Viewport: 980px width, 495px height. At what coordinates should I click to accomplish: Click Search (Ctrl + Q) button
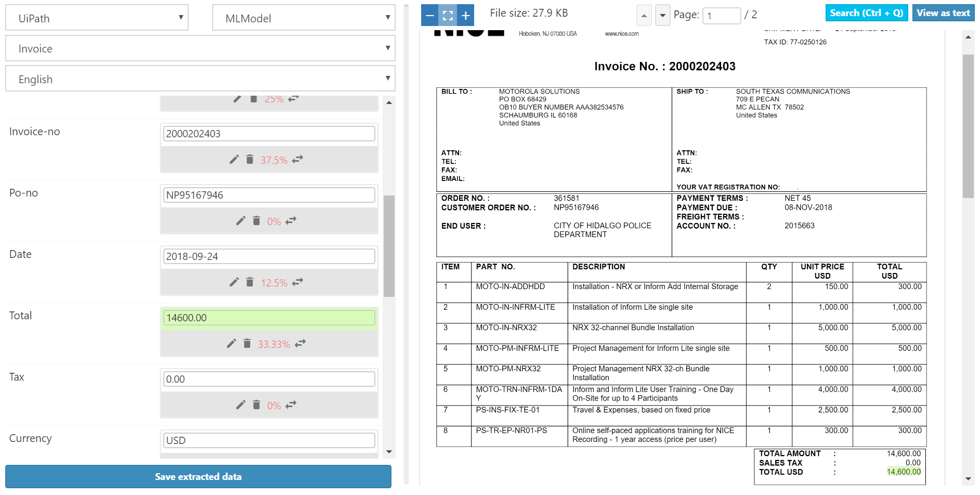click(867, 13)
